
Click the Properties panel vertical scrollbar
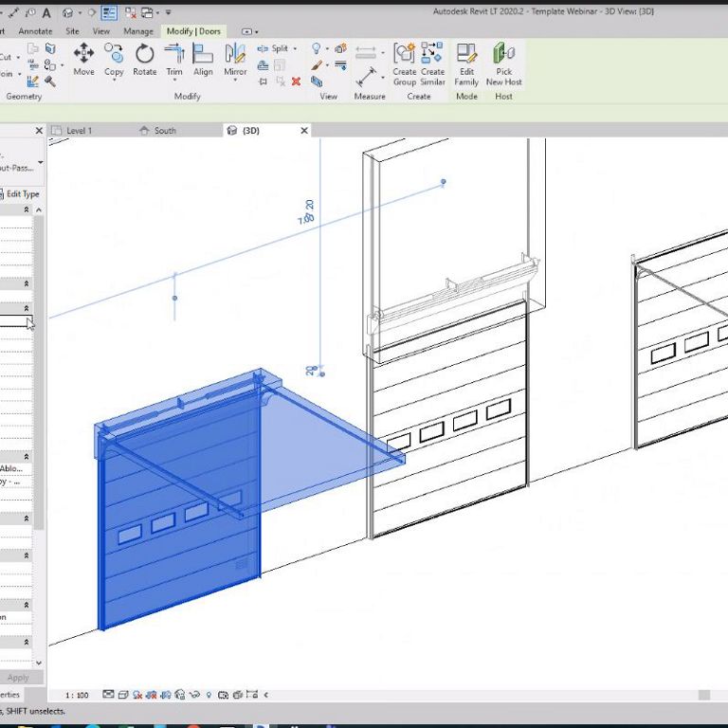[x=39, y=379]
